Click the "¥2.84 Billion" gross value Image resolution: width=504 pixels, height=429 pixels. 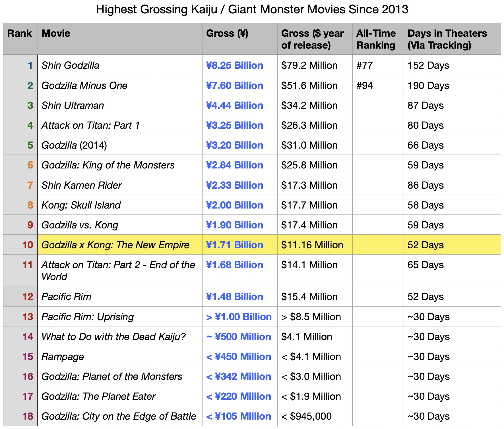(x=235, y=165)
